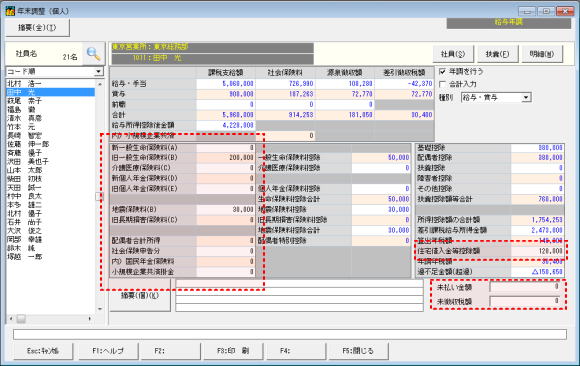Image resolution: width=580 pixels, height=366 pixels.
Task: Click the Esc:キャンセル button
Action: point(43,351)
